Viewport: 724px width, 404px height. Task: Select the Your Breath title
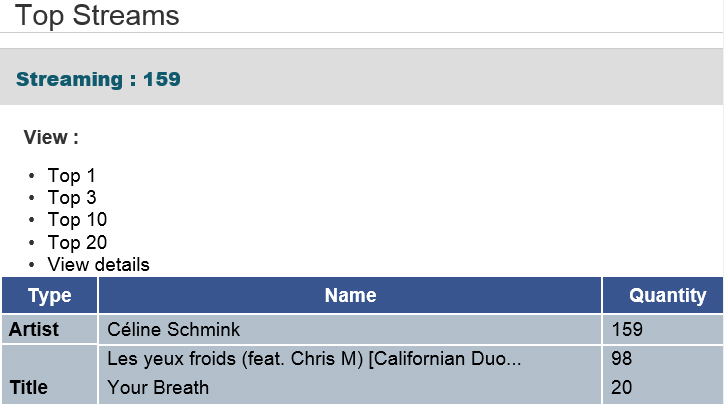click(158, 387)
